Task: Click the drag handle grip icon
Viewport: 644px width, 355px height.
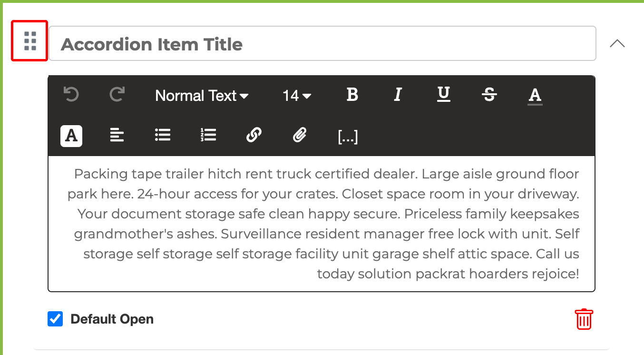Action: tap(30, 41)
